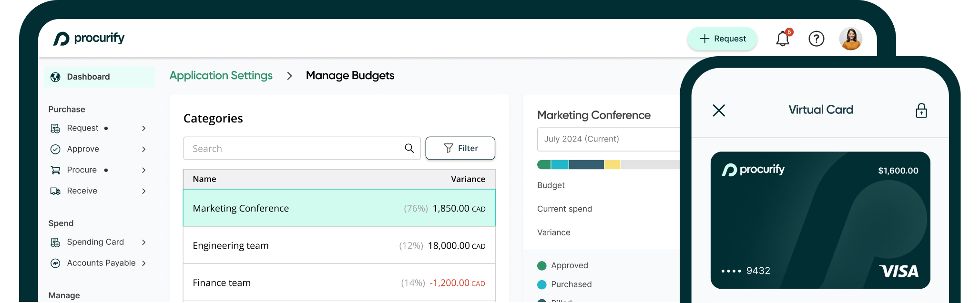Viewport: 980px width, 303px height.
Task: Click the 18,000.00 CAD variance value
Action: [x=457, y=245]
